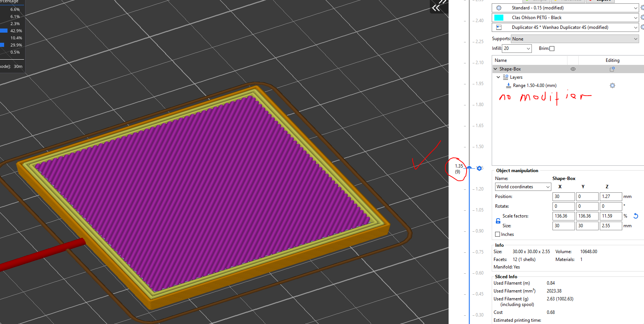Check the Inches checkbox
Screen dimensions: 644x324
(x=498, y=234)
